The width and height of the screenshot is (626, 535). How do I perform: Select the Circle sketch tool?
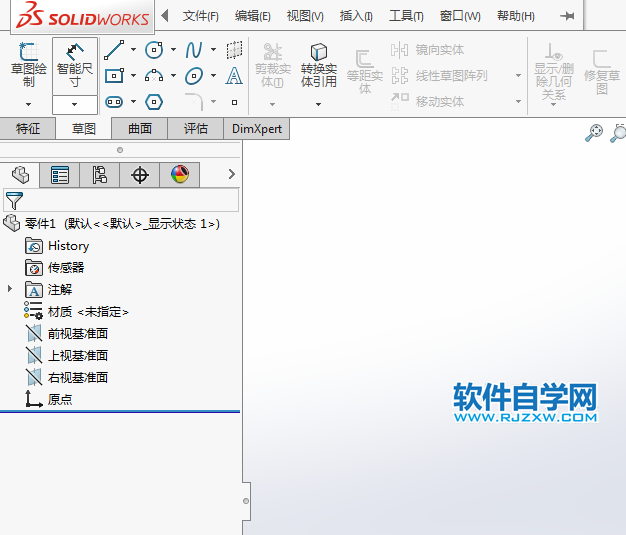[154, 50]
